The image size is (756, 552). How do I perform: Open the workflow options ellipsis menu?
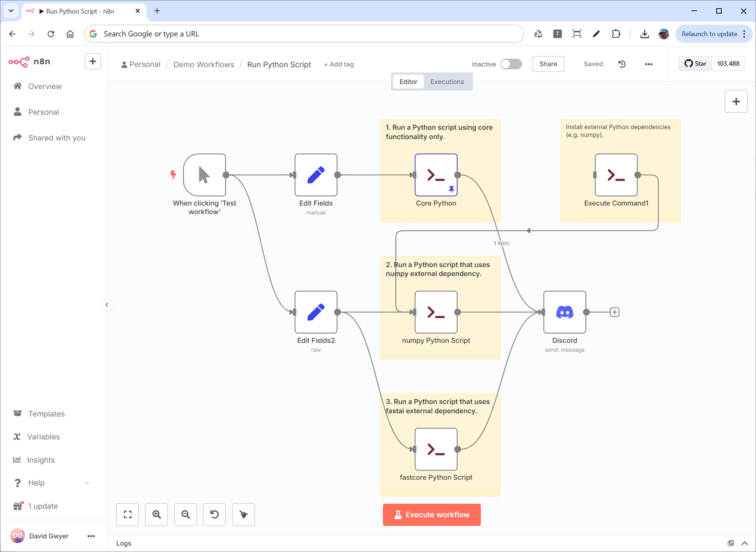(x=648, y=64)
